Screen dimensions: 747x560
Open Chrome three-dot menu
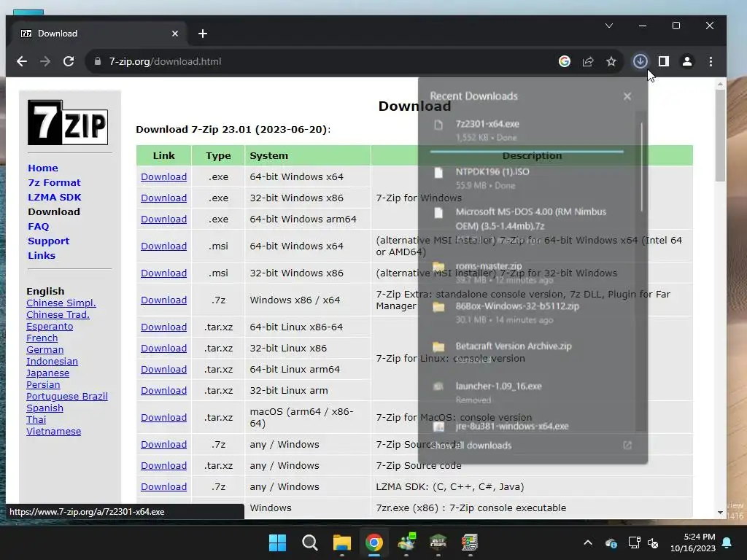tap(711, 61)
